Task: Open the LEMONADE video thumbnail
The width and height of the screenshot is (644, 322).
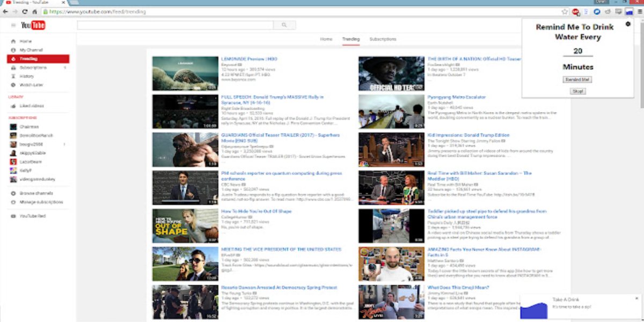Action: click(x=185, y=74)
